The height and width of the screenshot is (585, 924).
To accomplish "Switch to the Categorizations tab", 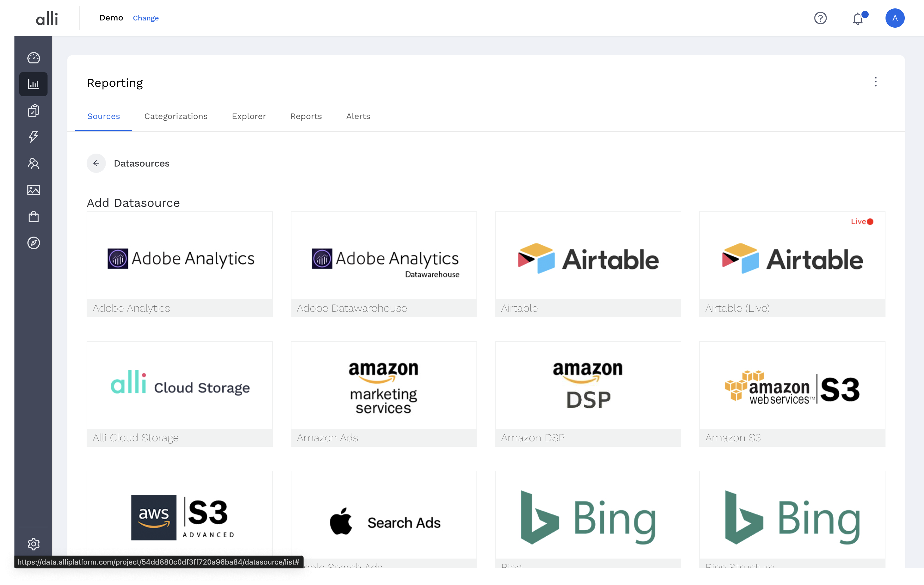I will [x=176, y=116].
